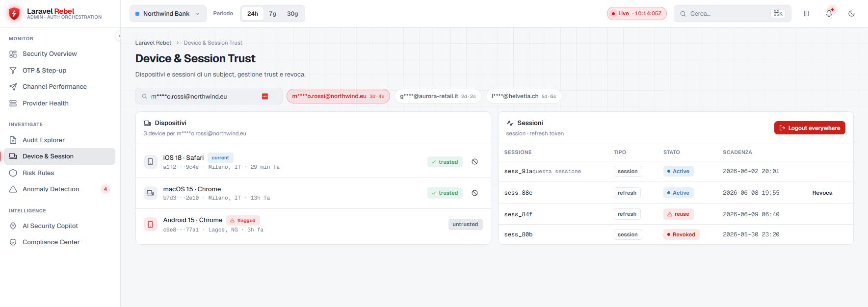Click the subject search field with m****o.rossi

[x=209, y=97]
